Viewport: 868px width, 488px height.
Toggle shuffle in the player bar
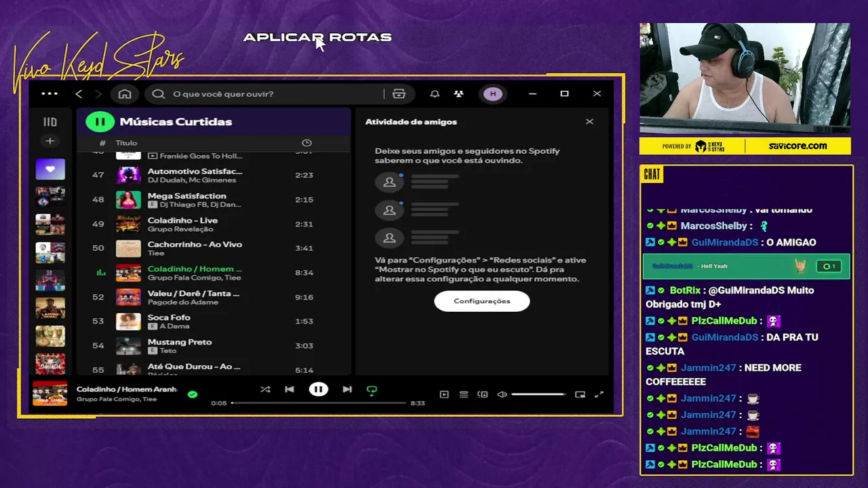pyautogui.click(x=265, y=390)
